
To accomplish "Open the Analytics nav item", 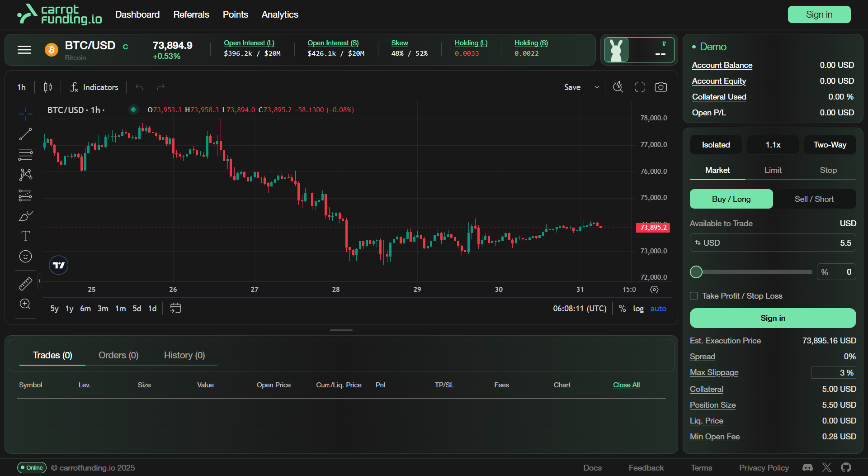I will (280, 14).
